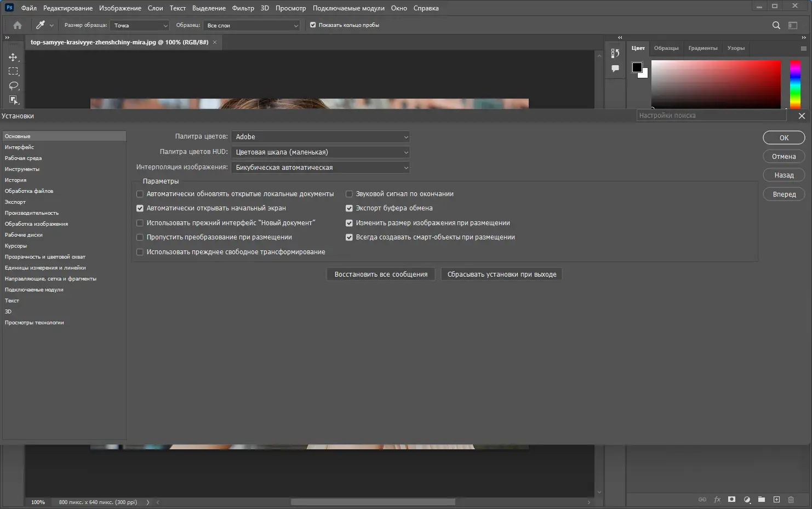Click the layer style fx icon
812x509 pixels.
coord(717,500)
